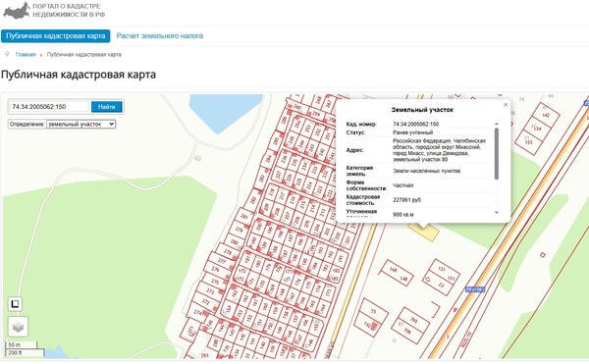Click the blue road number shield on the map

[x=475, y=289]
